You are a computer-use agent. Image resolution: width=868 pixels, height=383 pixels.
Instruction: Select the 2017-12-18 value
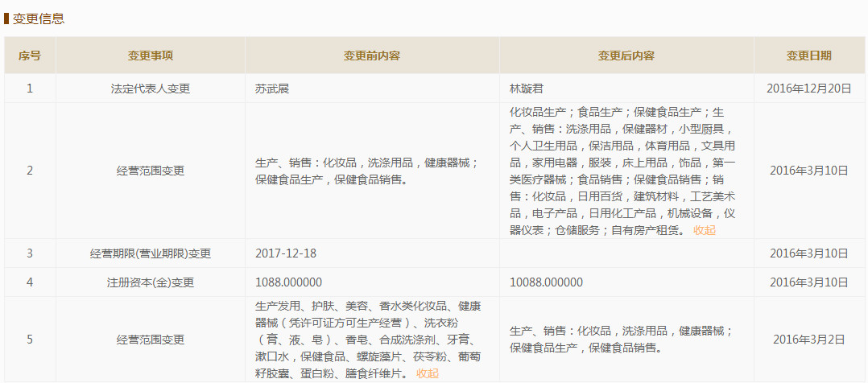point(286,253)
